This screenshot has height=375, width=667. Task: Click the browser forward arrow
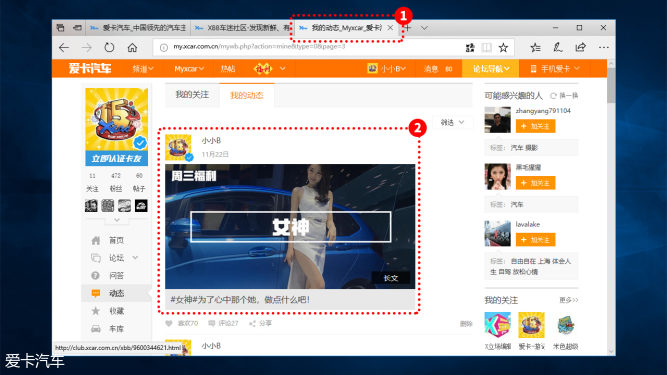pyautogui.click(x=87, y=48)
